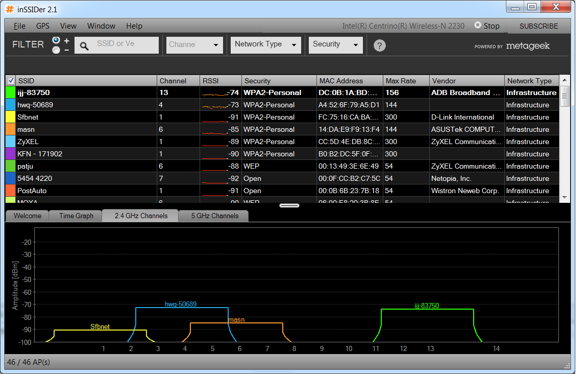Open the Help menu

point(134,26)
